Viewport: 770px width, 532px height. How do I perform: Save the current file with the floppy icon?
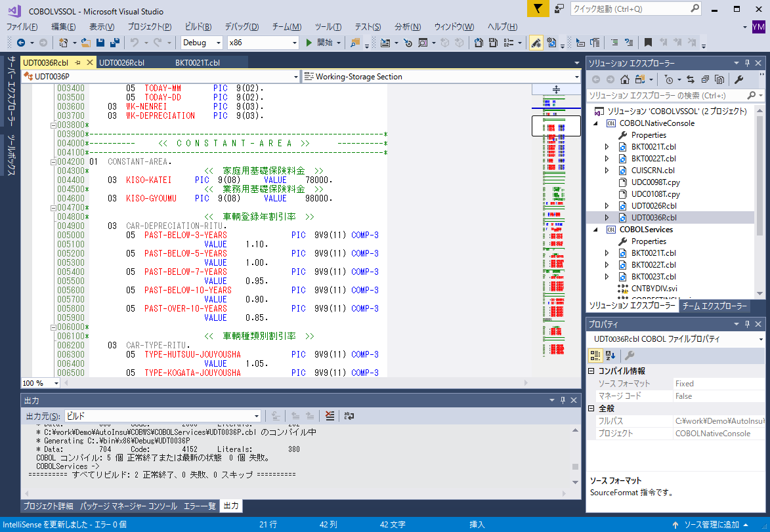click(100, 43)
